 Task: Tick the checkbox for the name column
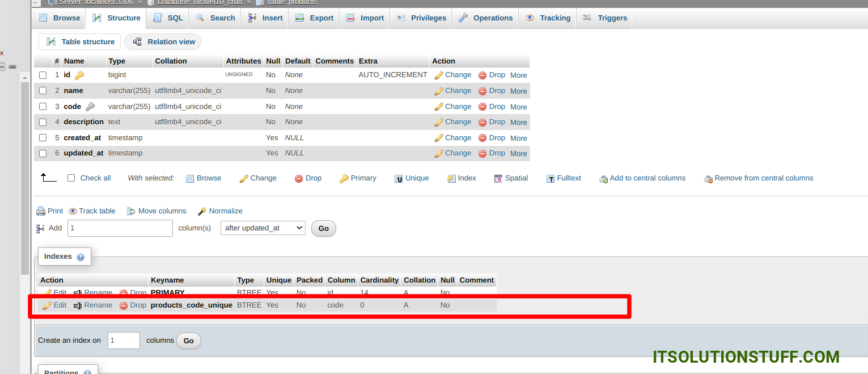point(43,91)
